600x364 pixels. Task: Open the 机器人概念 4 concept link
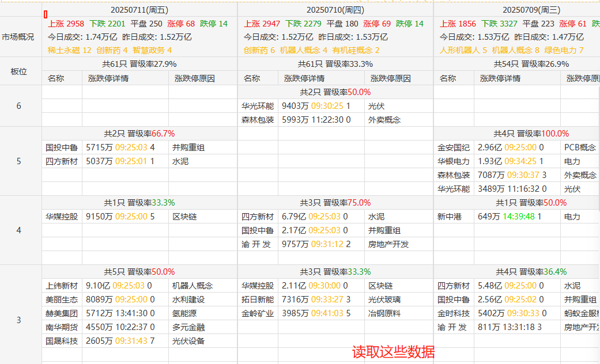pyautogui.click(x=303, y=50)
